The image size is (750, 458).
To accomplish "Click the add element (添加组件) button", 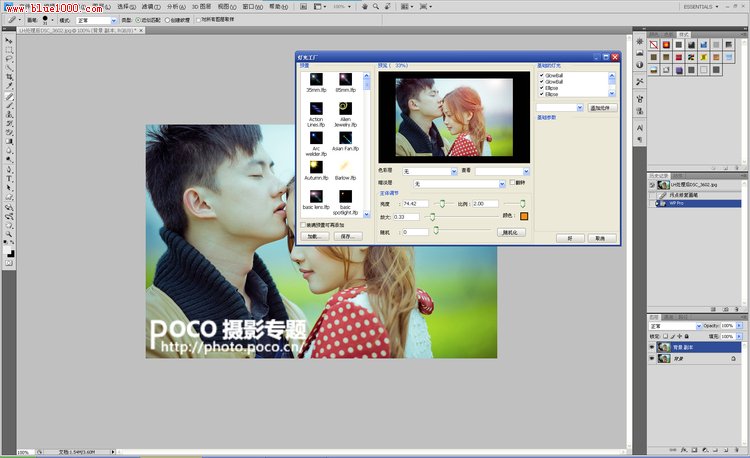I will coord(602,108).
